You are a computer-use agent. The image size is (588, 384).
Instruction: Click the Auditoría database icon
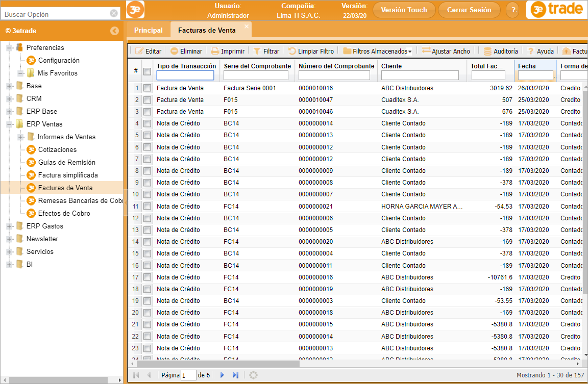487,51
